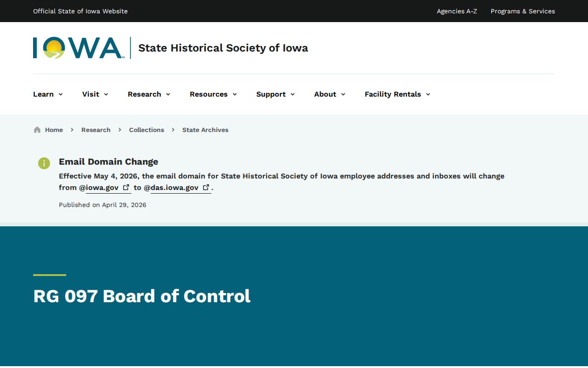Click the external link icon after iowa.gov

point(126,187)
